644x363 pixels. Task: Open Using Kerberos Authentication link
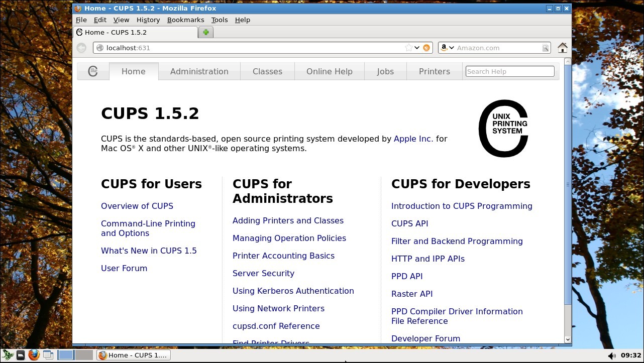[x=293, y=291]
